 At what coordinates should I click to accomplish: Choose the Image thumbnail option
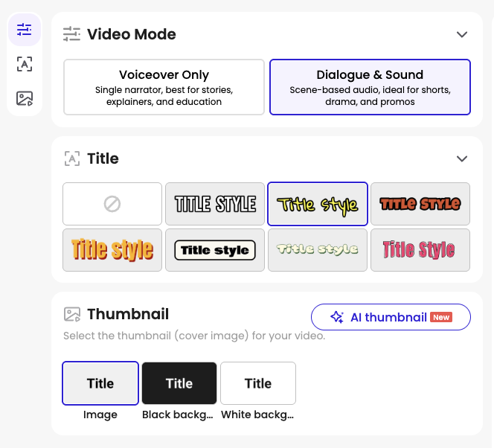point(100,383)
